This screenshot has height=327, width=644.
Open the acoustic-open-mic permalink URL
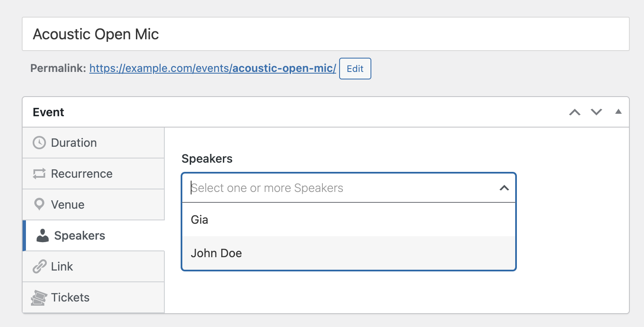click(x=212, y=69)
